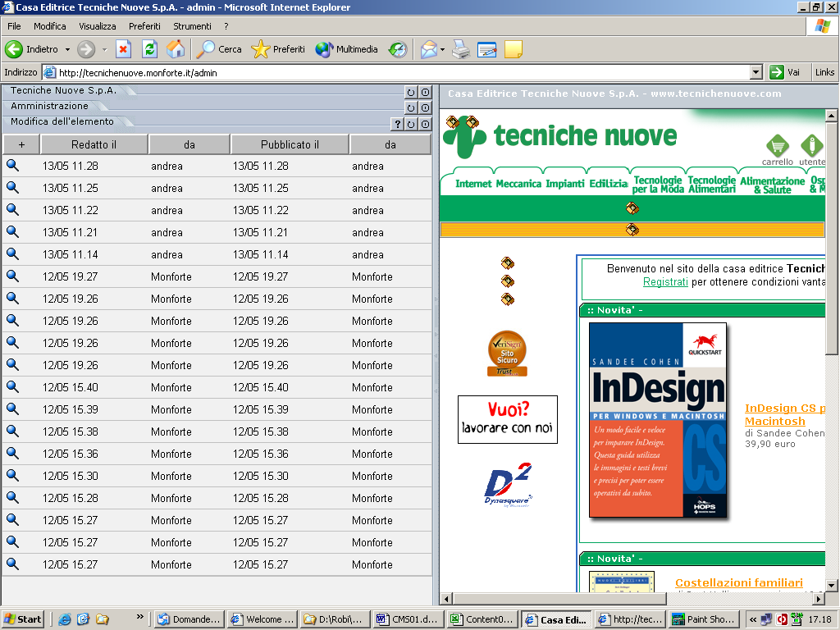Open the magnifier for the 13/05 11.14 entry
This screenshot has height=630, width=840.
[x=13, y=254]
